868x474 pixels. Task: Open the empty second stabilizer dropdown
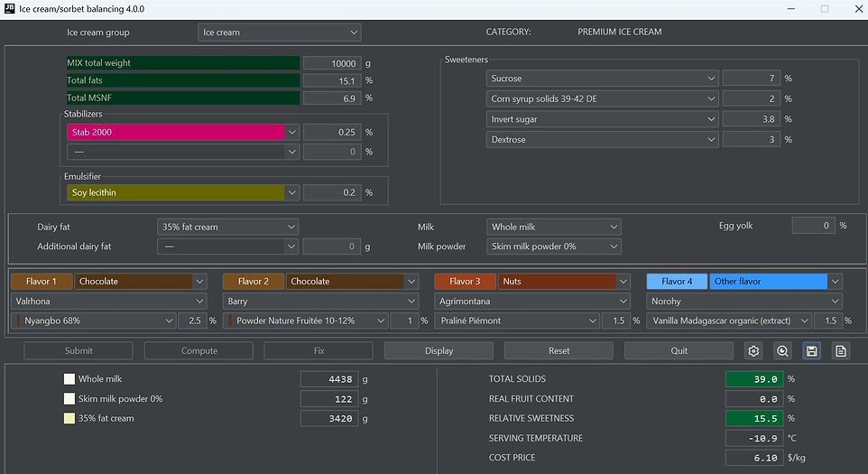pyautogui.click(x=182, y=152)
